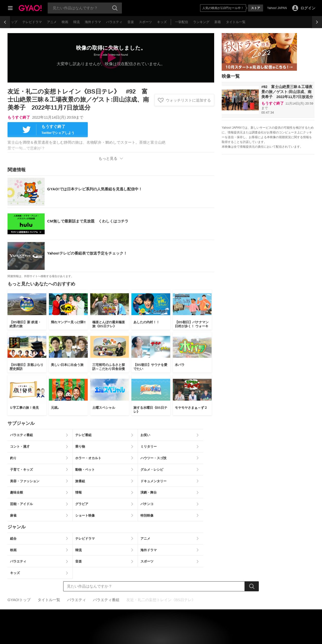The image size is (322, 644).
Task: Open グルメ・レシピ subgenre row
Action: tap(171, 469)
